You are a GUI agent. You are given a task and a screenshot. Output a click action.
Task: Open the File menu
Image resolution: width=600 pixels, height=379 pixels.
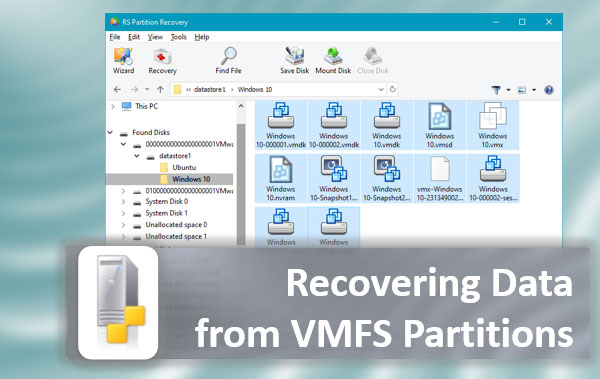pos(115,37)
